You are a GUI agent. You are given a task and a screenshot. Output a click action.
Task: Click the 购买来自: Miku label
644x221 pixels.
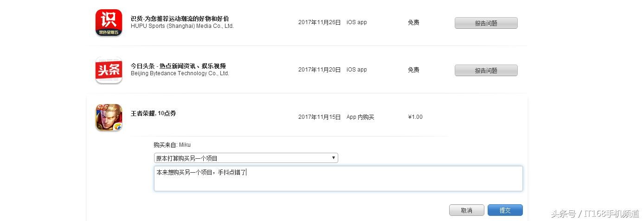tap(172, 145)
